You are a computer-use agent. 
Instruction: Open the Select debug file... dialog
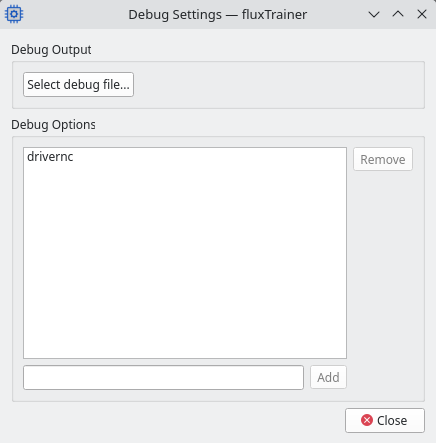(78, 85)
